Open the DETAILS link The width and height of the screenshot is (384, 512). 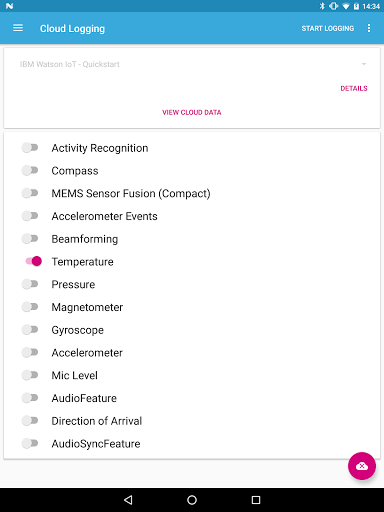point(354,88)
